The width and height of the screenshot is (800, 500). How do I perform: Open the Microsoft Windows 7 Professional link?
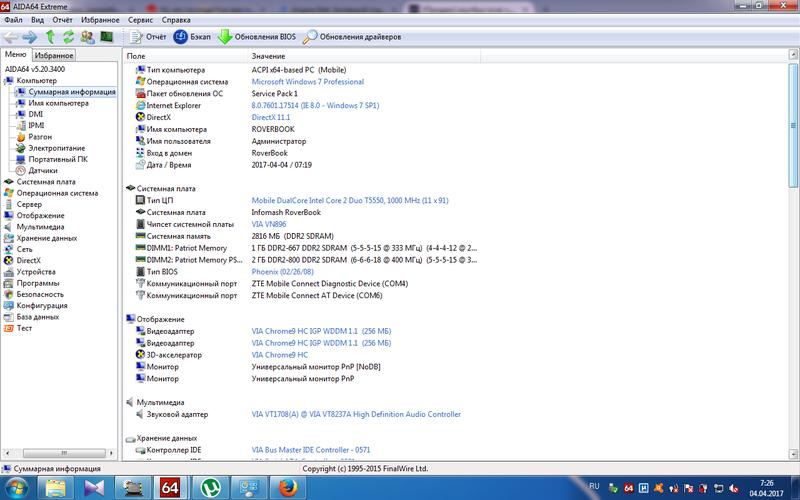click(308, 82)
